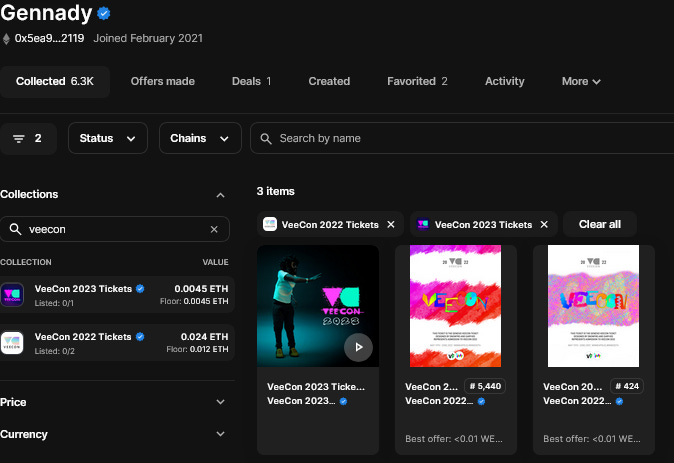Toggle the filters panel button showing 2
Viewport: 674px width, 463px height.
[x=28, y=138]
